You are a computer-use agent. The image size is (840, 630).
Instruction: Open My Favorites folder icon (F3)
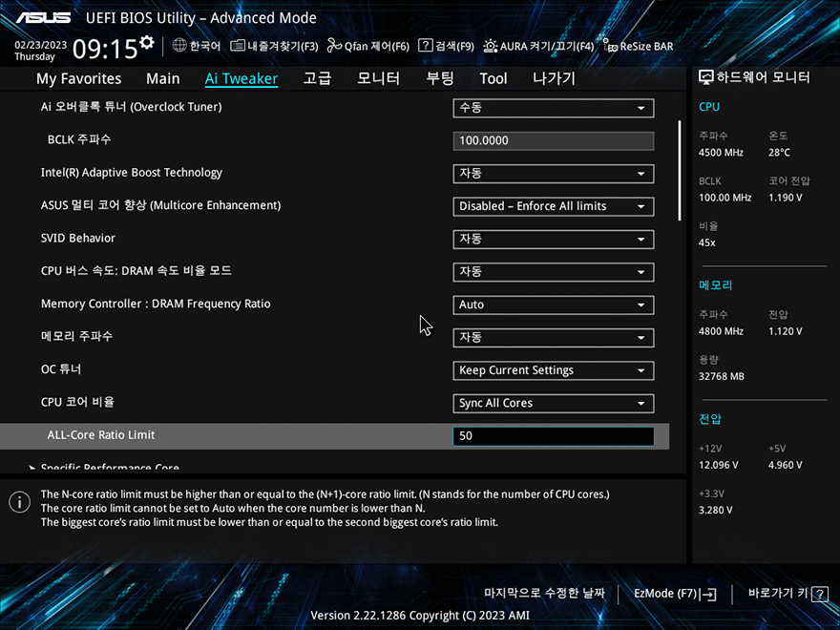[x=238, y=45]
